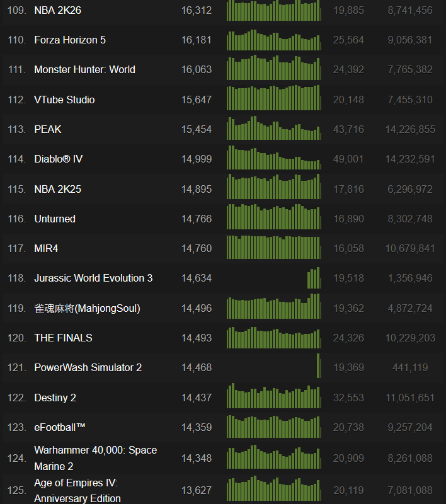The width and height of the screenshot is (446, 504).
Task: Select hours played value 7,081,088
Action: click(x=410, y=490)
